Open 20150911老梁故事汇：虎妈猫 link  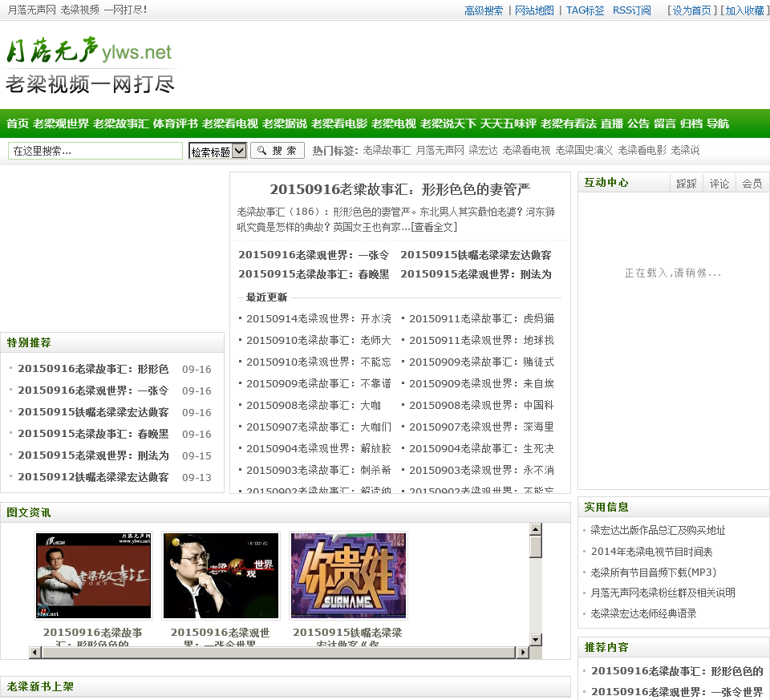[x=482, y=318]
